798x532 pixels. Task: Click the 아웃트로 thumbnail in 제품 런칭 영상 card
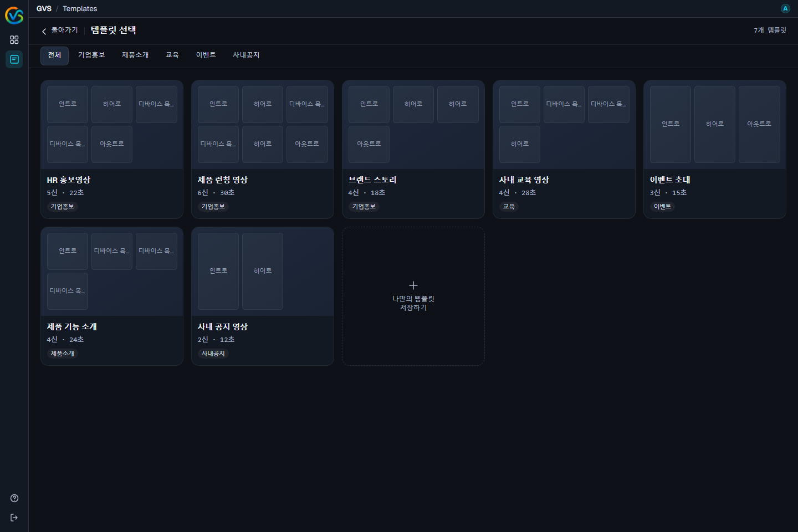pyautogui.click(x=307, y=144)
